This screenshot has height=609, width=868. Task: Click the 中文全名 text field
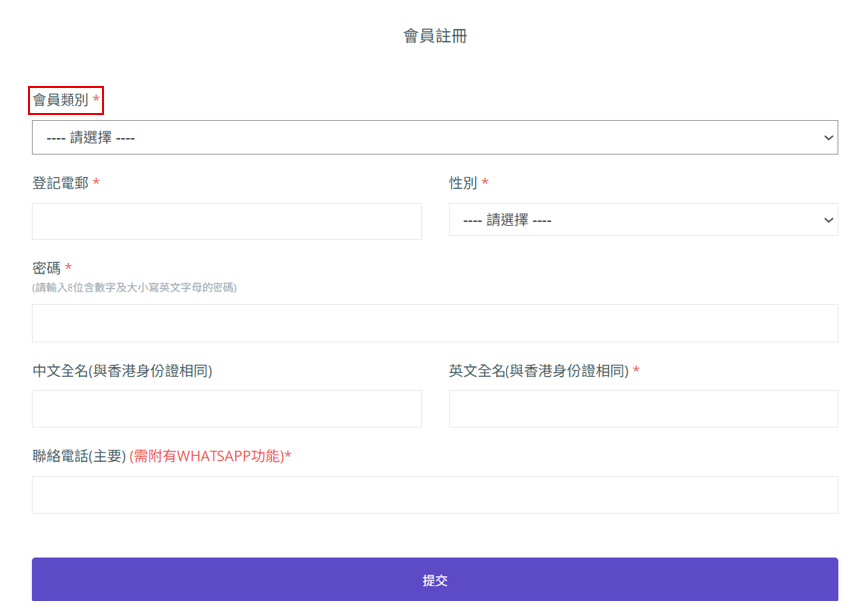pos(226,409)
